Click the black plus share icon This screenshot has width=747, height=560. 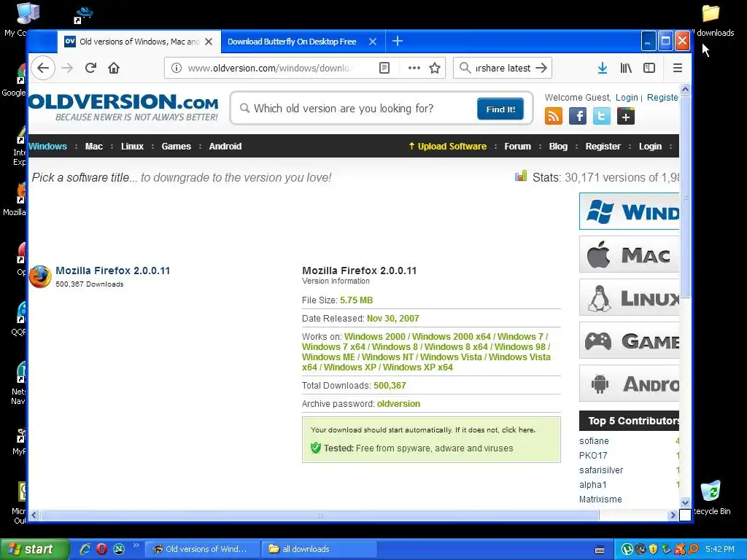tap(625, 116)
